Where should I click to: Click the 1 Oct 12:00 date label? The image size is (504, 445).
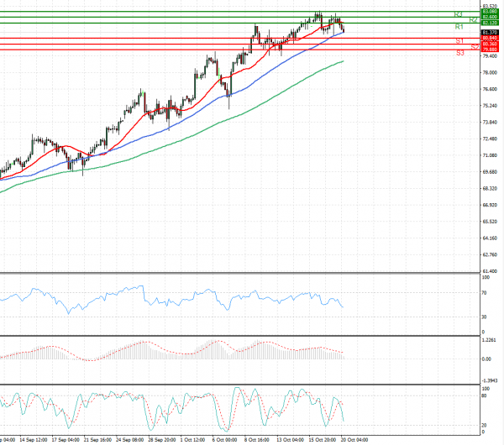point(192,439)
